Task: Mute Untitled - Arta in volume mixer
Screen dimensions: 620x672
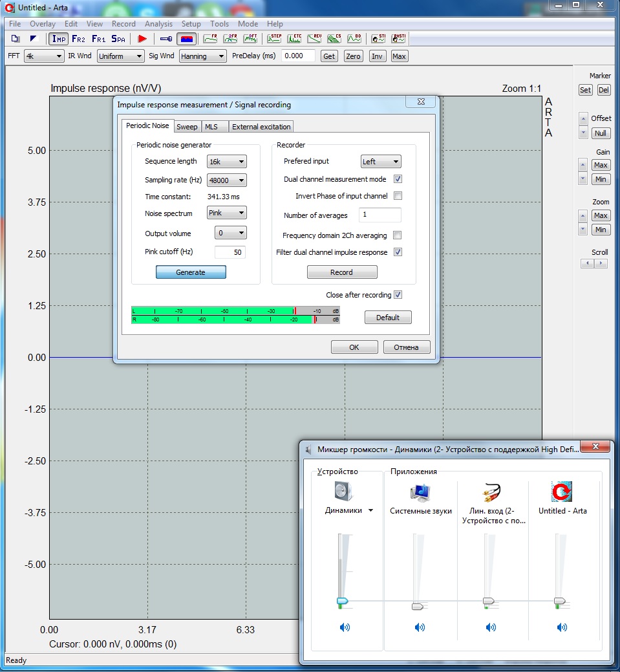Action: [561, 627]
